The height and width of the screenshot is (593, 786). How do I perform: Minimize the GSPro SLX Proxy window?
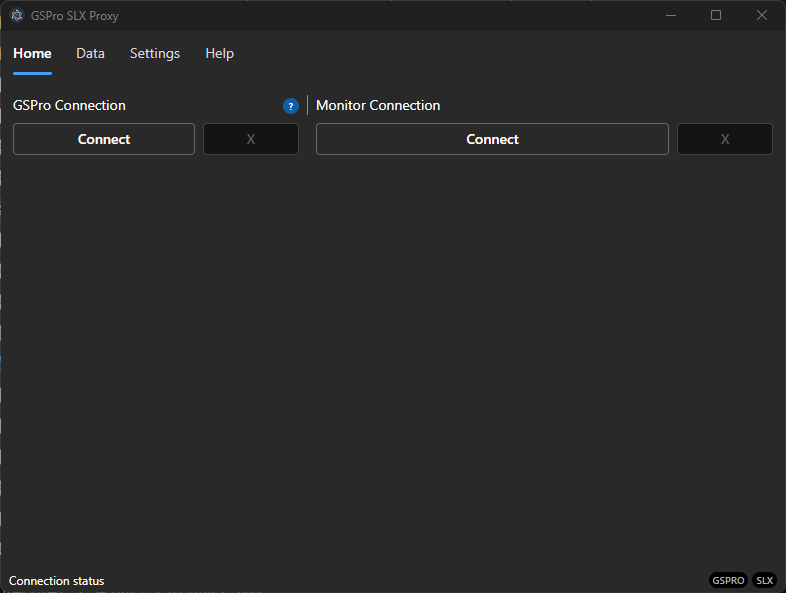click(671, 16)
